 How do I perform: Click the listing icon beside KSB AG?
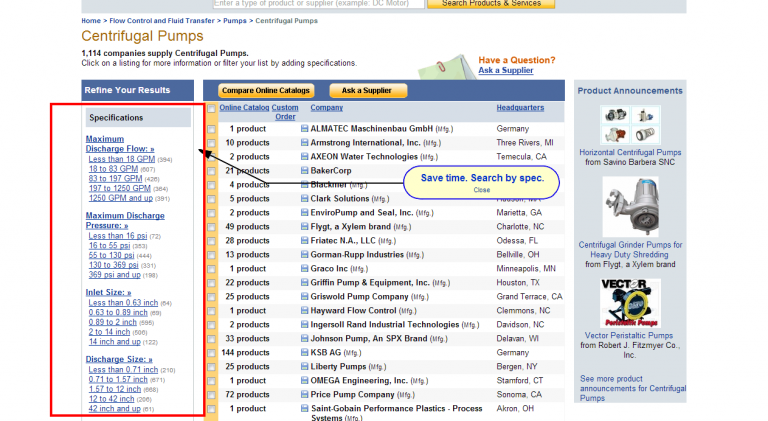point(305,353)
